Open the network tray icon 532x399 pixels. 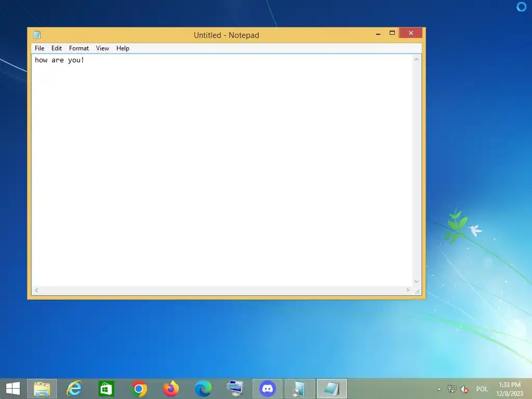(x=451, y=389)
